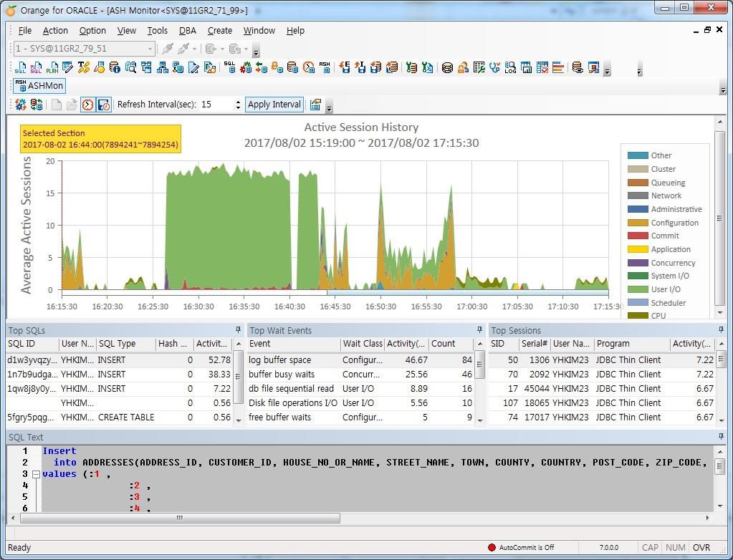Toggle the orange clock auto-refresh button
Viewport: 733px width, 560px height.
click(x=88, y=105)
